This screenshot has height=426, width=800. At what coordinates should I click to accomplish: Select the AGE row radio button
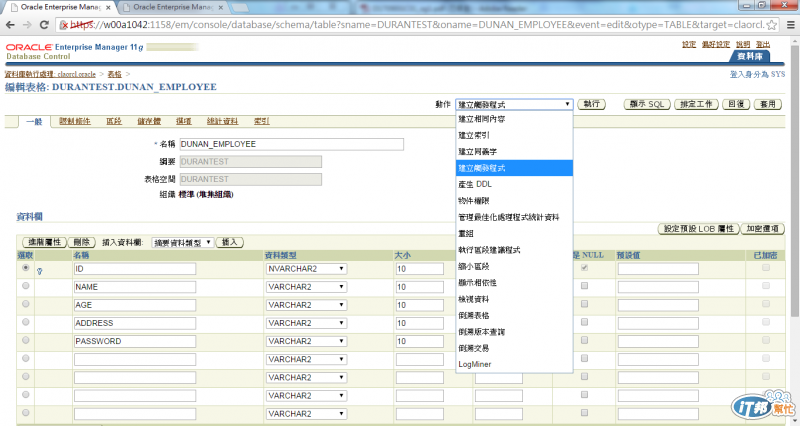[x=26, y=304]
